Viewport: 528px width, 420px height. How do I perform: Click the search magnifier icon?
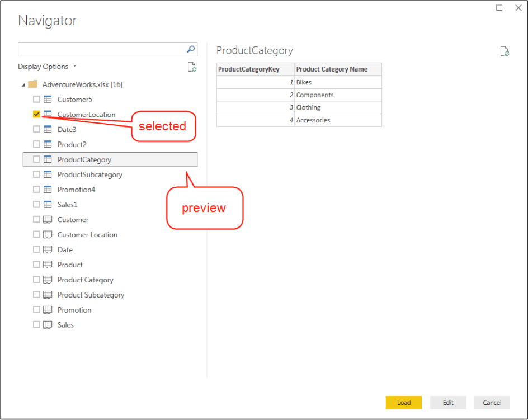tap(191, 49)
